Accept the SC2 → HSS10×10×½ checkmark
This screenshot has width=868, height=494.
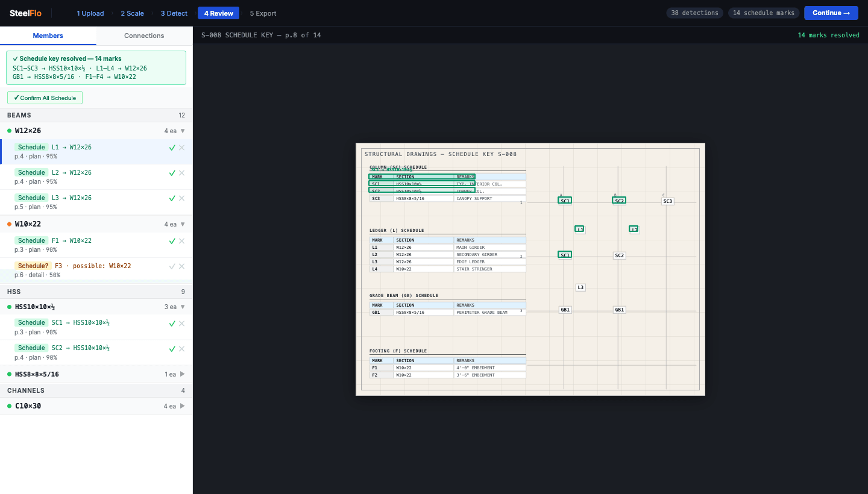pos(172,349)
